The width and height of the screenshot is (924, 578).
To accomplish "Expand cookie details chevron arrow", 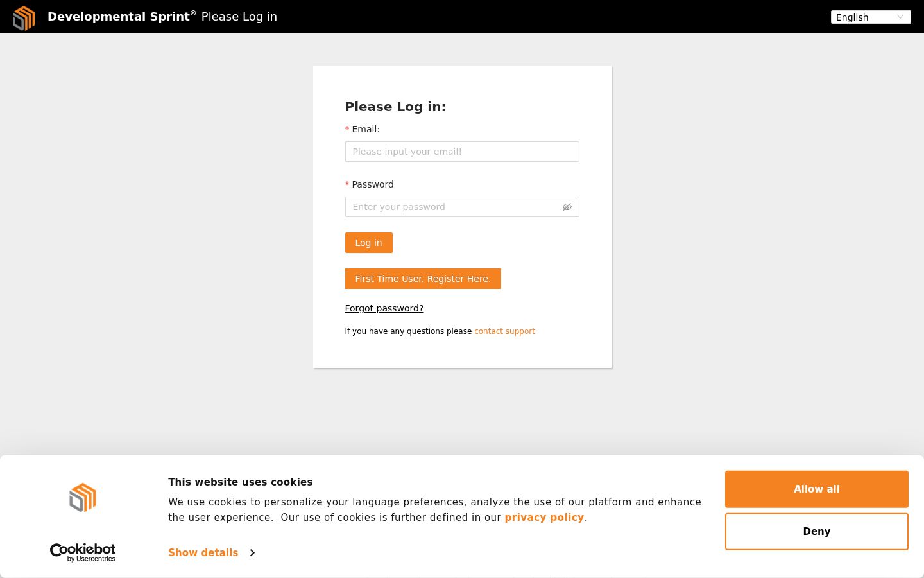I will point(252,553).
